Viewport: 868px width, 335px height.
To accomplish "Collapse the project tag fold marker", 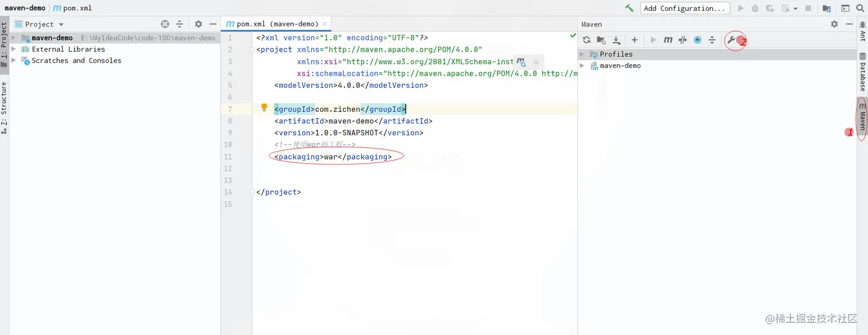I will click(251, 50).
